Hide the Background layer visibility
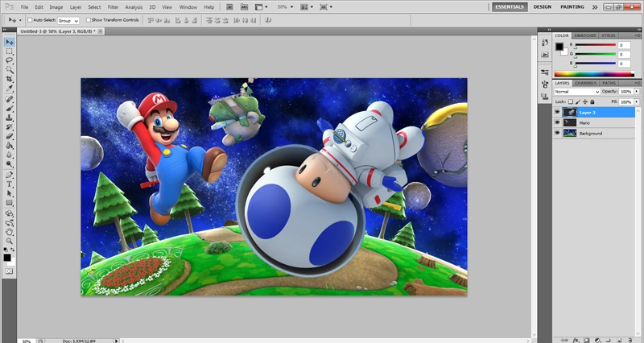 pyautogui.click(x=557, y=133)
